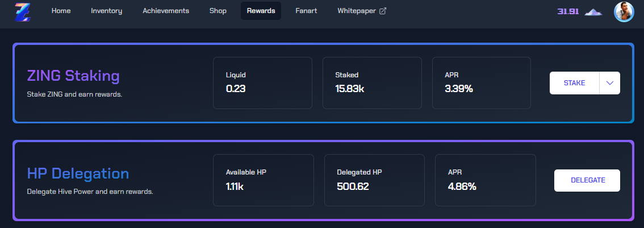Click the Z logo in navbar
The height and width of the screenshot is (228, 644).
coord(23,11)
